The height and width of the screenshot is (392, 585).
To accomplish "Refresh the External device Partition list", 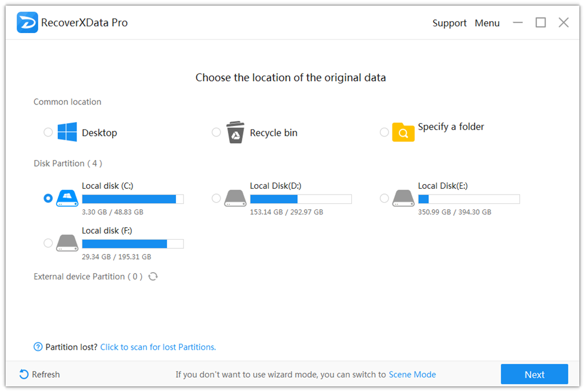I will pos(153,276).
